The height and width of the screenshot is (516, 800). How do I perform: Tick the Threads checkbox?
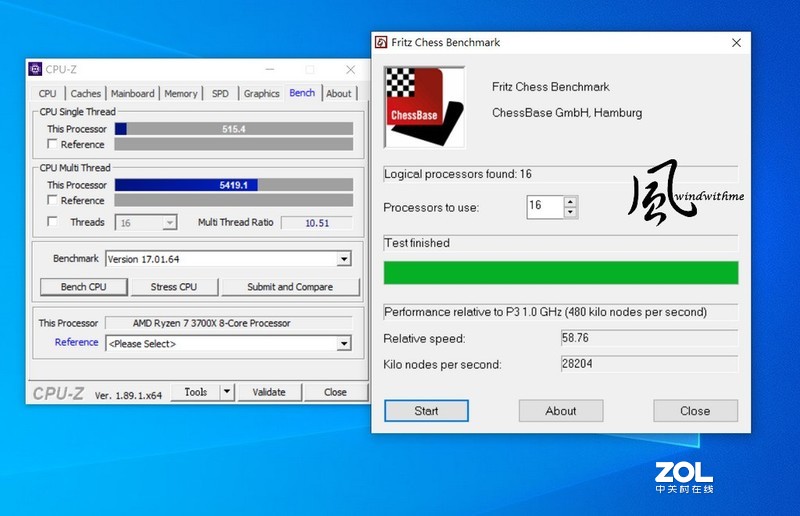52,222
